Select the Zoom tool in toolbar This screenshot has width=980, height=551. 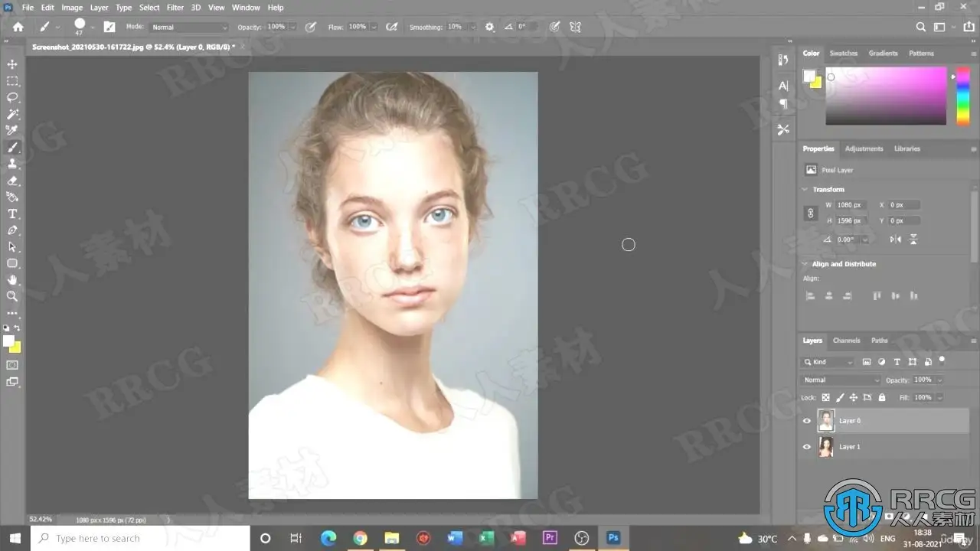[12, 296]
